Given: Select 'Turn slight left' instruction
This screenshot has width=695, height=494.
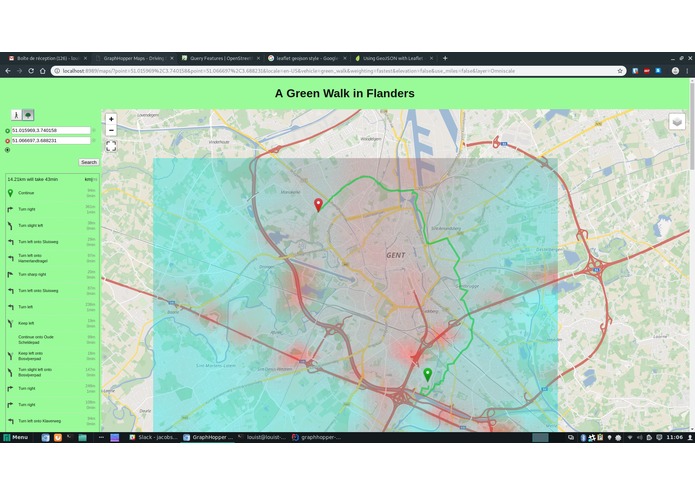Looking at the screenshot, I should point(52,226).
